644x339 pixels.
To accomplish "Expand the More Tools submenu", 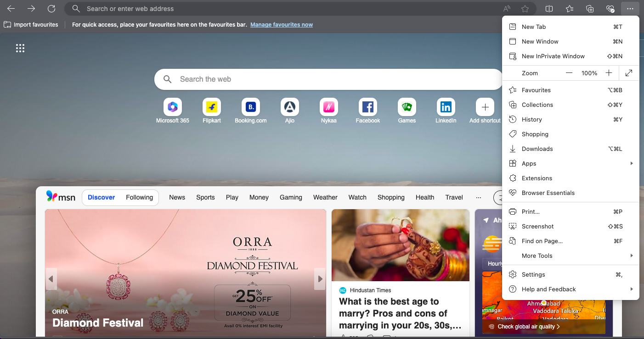I will [x=571, y=256].
